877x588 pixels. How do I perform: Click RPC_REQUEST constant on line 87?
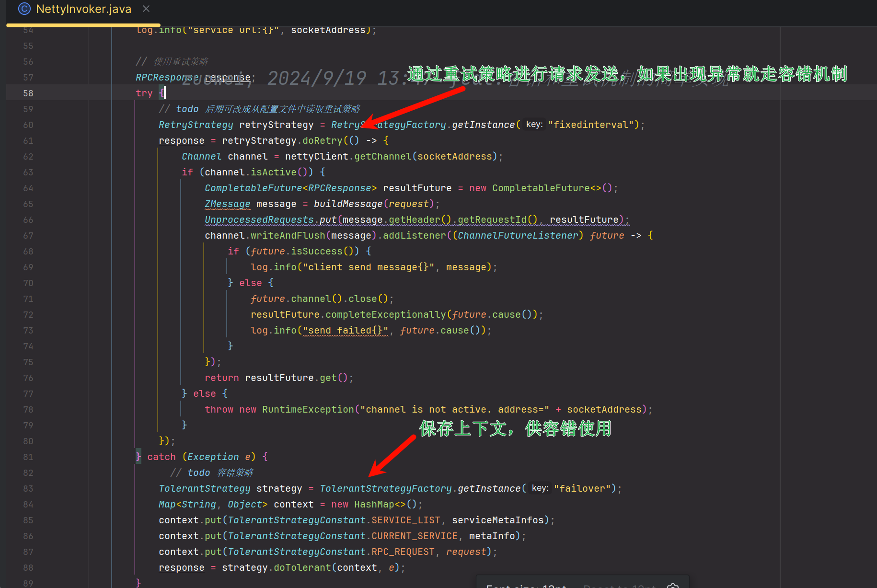(403, 552)
